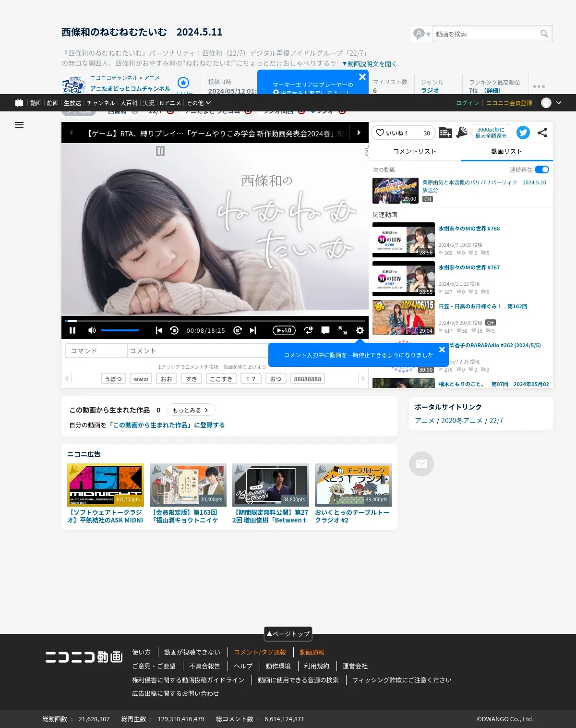
Task: Focus the コメント input field
Action: [x=198, y=351]
